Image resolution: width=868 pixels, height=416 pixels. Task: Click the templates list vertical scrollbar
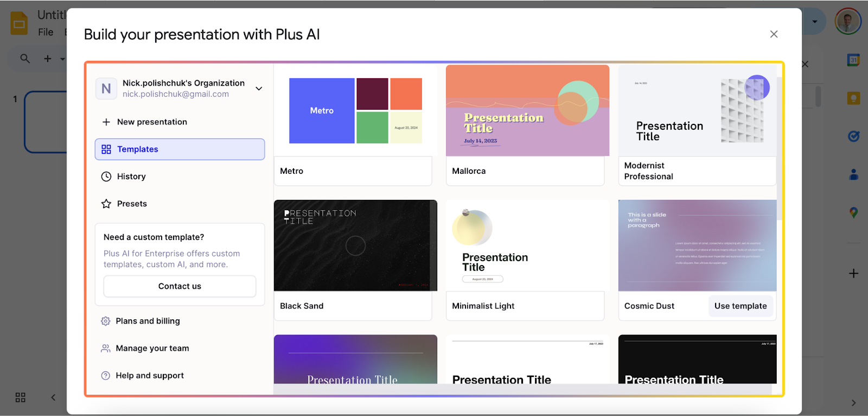tap(779, 148)
